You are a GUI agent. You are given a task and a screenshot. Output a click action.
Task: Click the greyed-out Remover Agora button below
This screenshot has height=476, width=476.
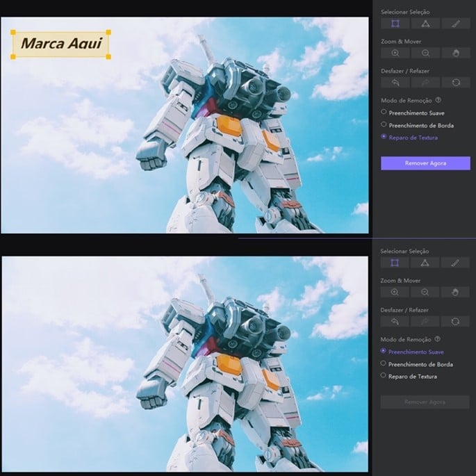(425, 402)
